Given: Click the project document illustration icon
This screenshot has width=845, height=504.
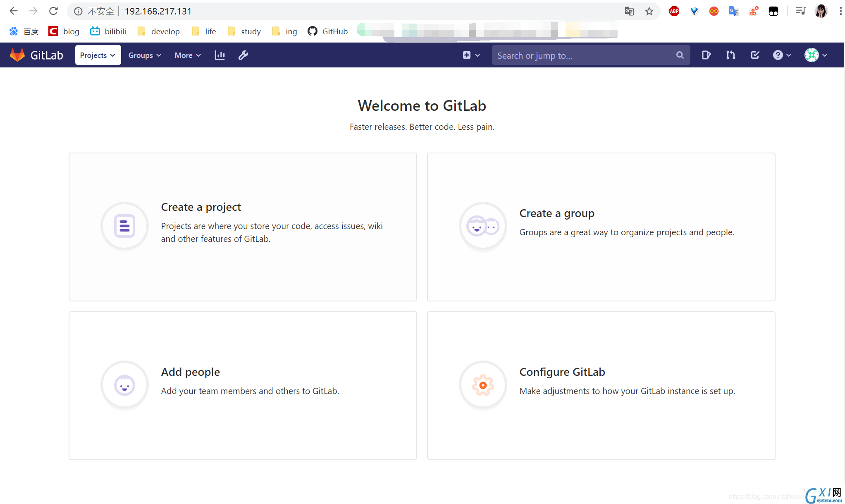Looking at the screenshot, I should tap(124, 226).
